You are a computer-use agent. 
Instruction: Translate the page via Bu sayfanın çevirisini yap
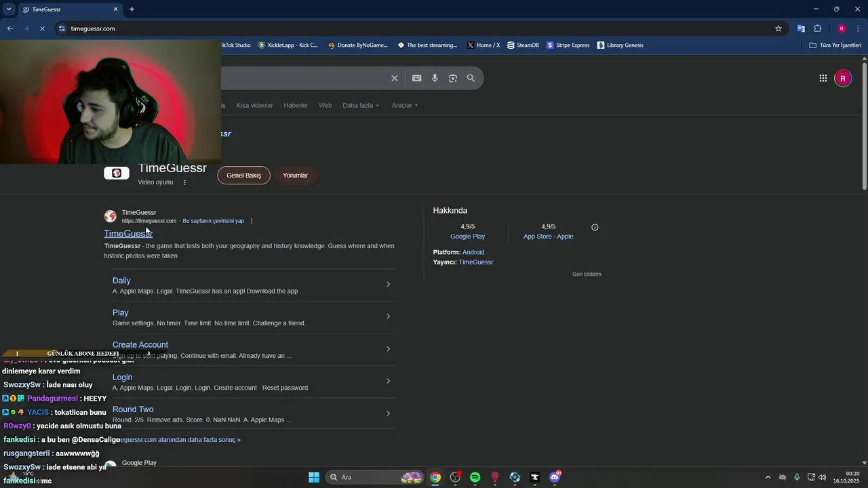click(213, 221)
